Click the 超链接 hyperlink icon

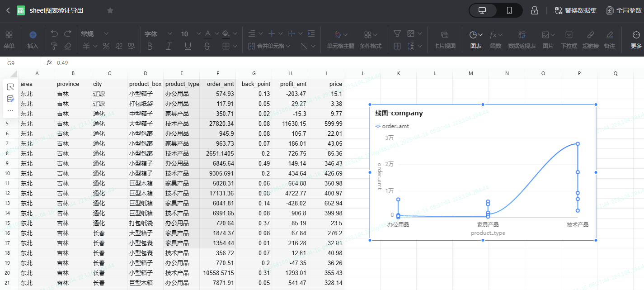click(590, 39)
